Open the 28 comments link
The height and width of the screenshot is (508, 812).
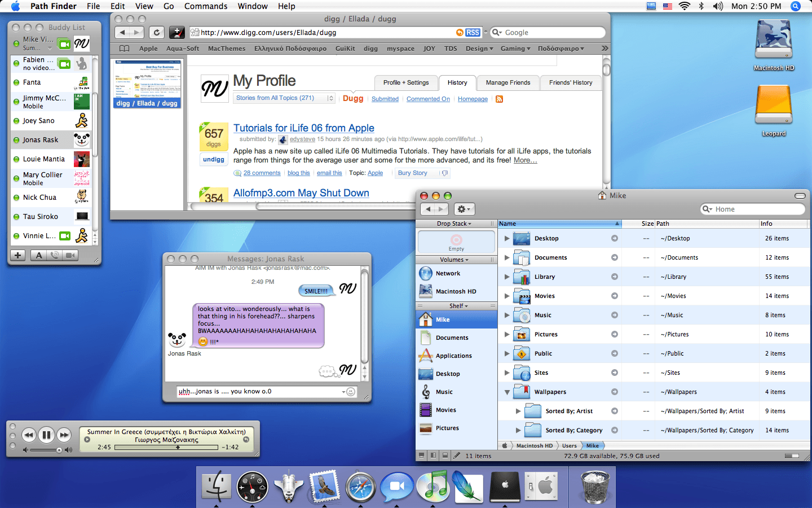[262, 173]
